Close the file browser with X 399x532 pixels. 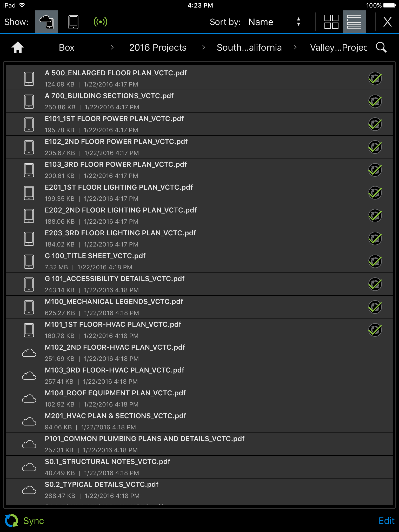point(387,22)
